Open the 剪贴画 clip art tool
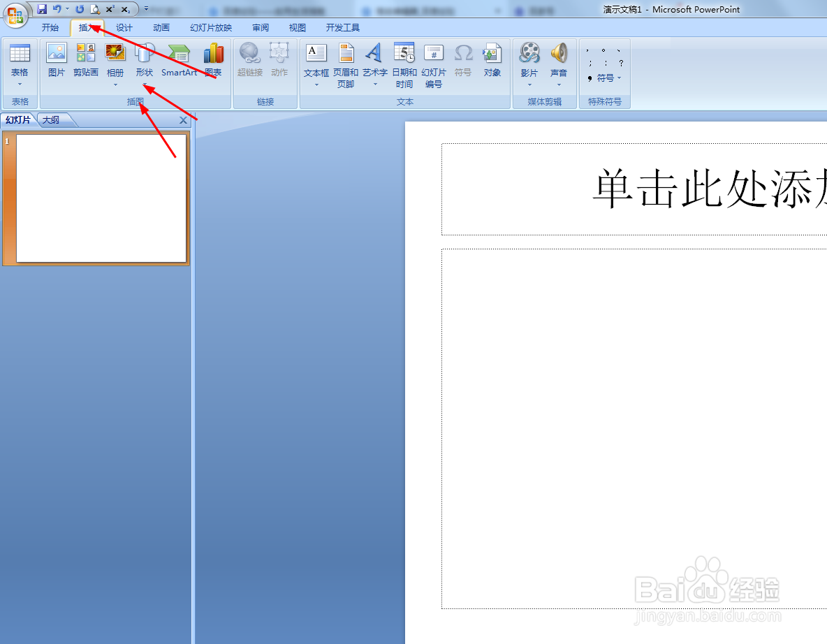This screenshot has height=644, width=827. 86,59
